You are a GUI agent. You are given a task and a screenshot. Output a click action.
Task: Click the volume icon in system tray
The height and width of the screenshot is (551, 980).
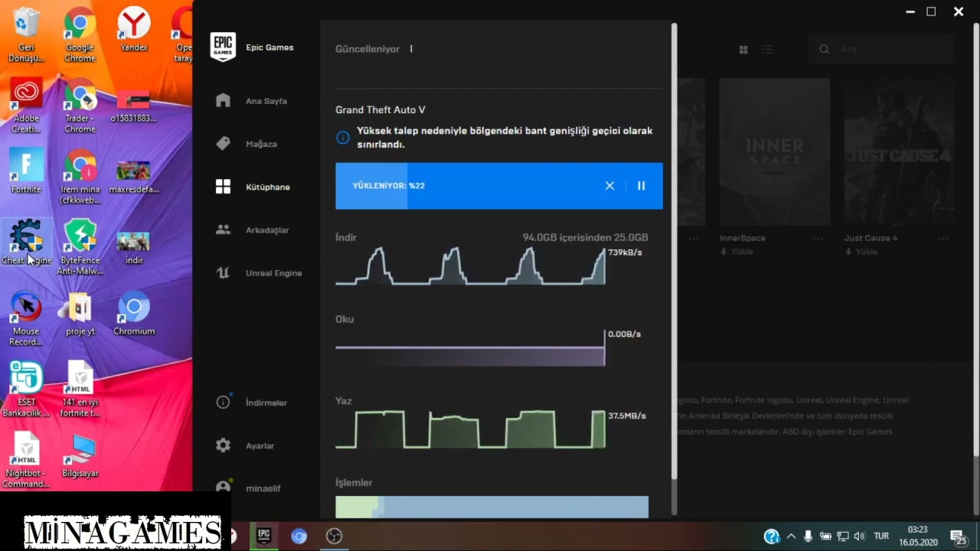point(860,536)
